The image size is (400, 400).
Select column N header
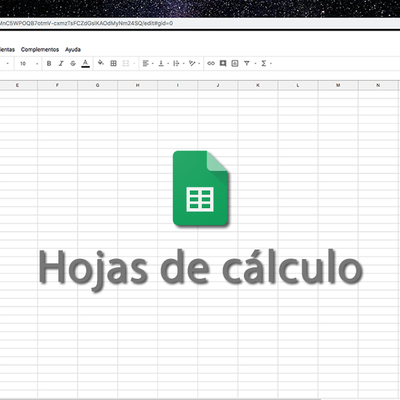[378, 85]
